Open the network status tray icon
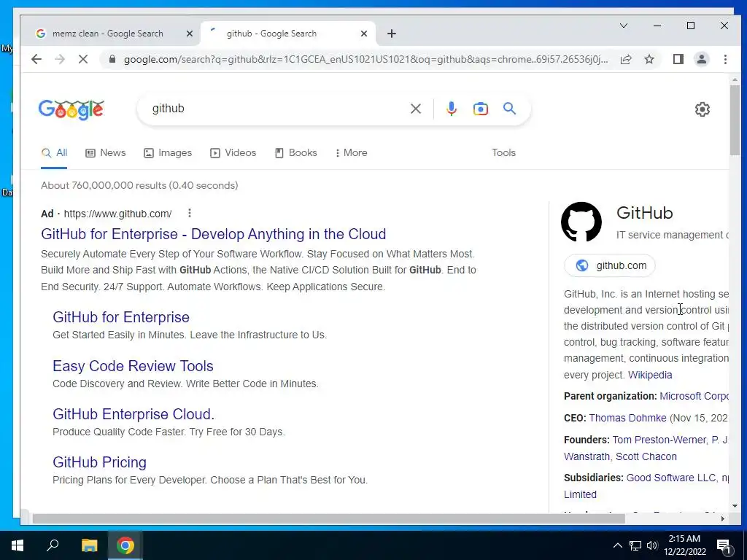 click(x=635, y=545)
